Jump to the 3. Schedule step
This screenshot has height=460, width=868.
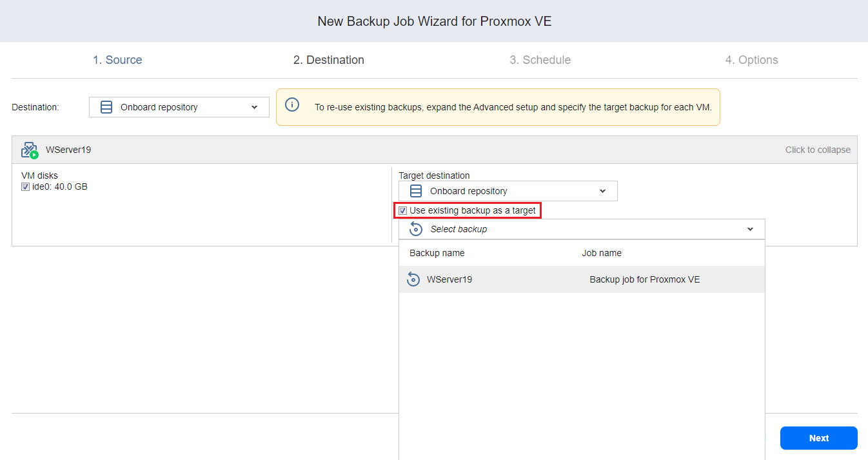coord(540,60)
